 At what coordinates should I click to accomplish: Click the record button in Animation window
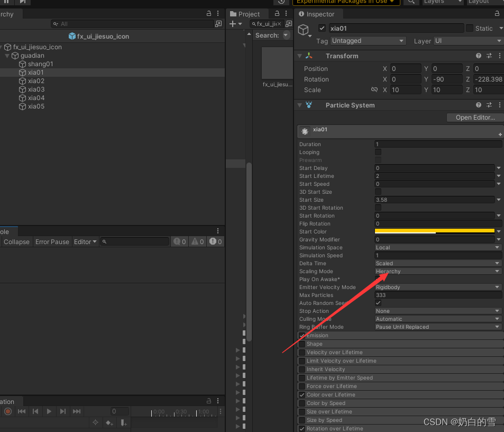click(x=7, y=411)
